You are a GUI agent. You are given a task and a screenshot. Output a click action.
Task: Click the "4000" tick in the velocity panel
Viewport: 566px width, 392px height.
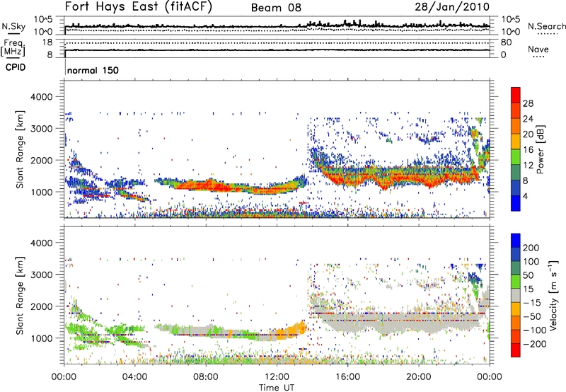(x=41, y=243)
